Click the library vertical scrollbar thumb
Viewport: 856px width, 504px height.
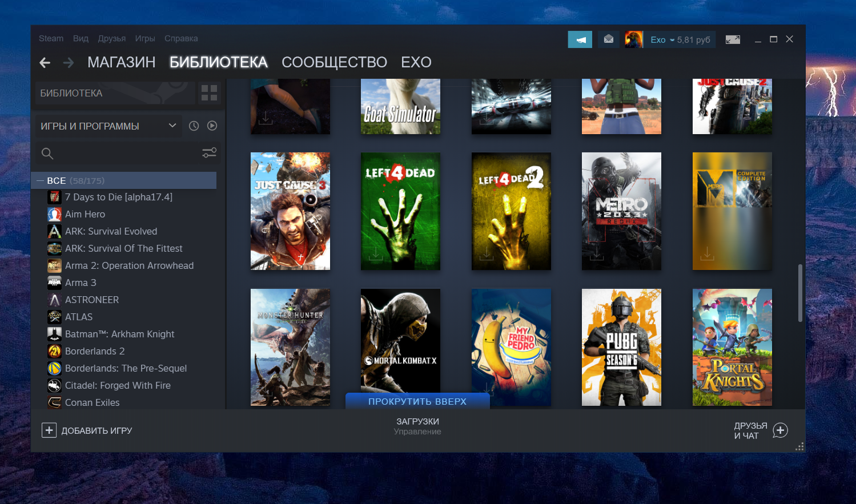click(x=801, y=293)
